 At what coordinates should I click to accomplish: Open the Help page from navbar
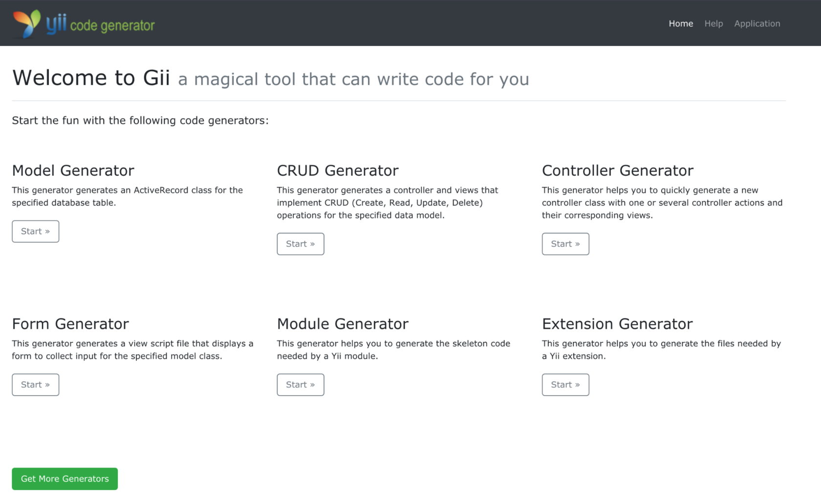[x=713, y=23]
